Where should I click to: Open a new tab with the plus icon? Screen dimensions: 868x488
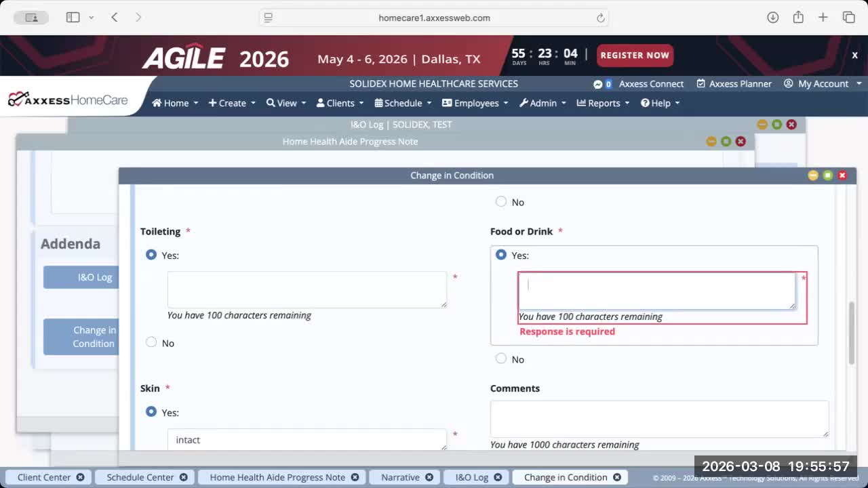pos(823,18)
